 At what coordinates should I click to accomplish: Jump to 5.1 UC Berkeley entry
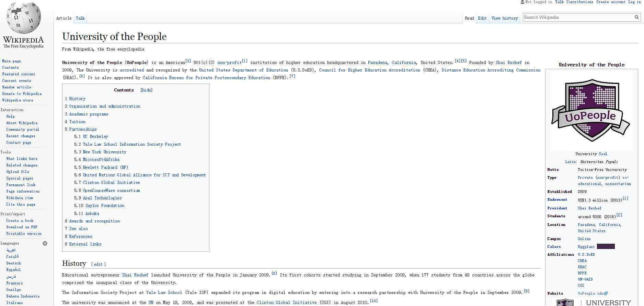click(91, 136)
